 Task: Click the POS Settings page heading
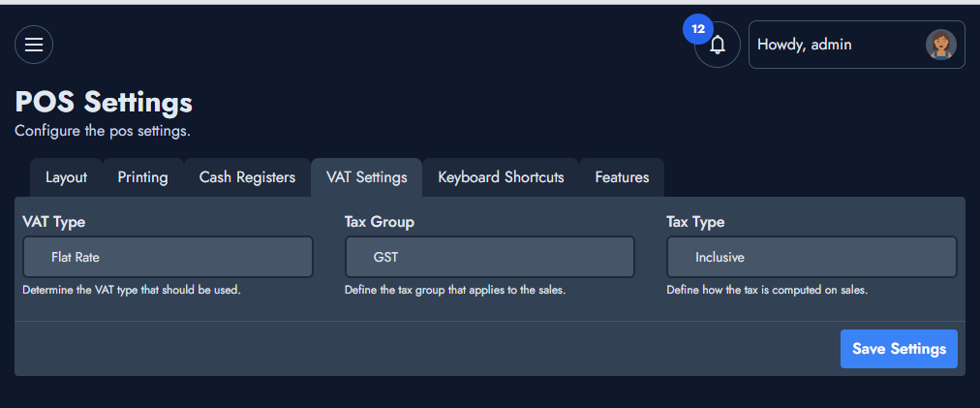pos(104,102)
